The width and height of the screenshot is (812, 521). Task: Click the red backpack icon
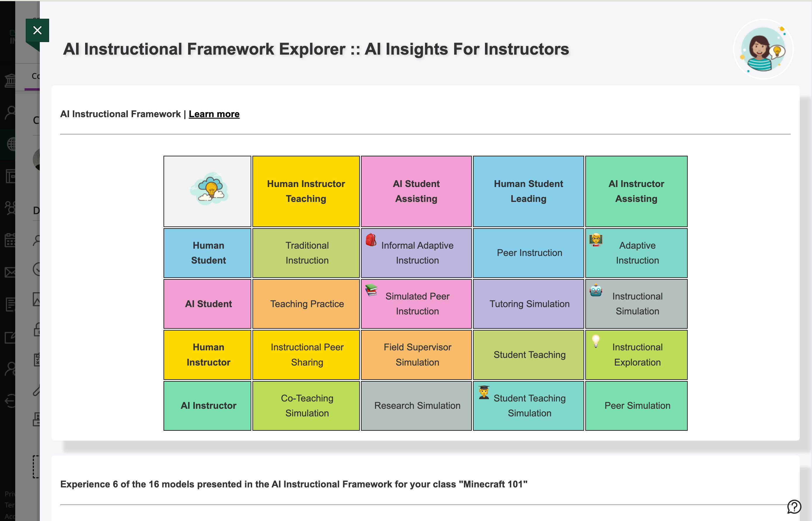pyautogui.click(x=371, y=240)
